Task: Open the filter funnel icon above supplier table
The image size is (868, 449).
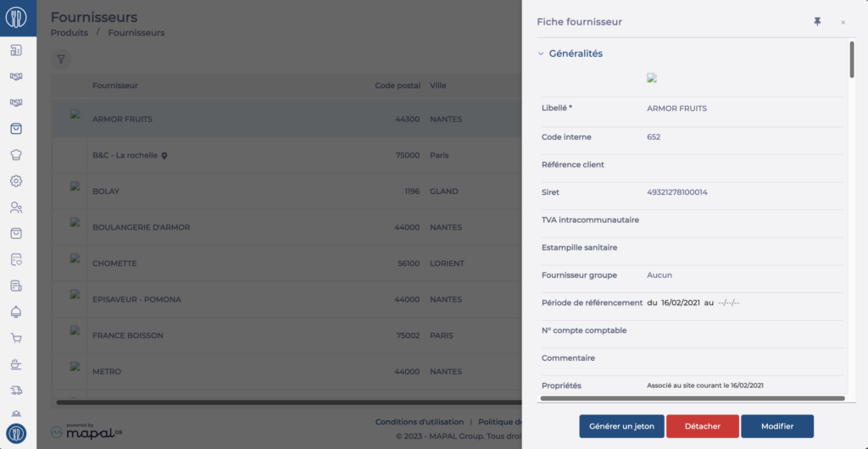Action: (61, 59)
